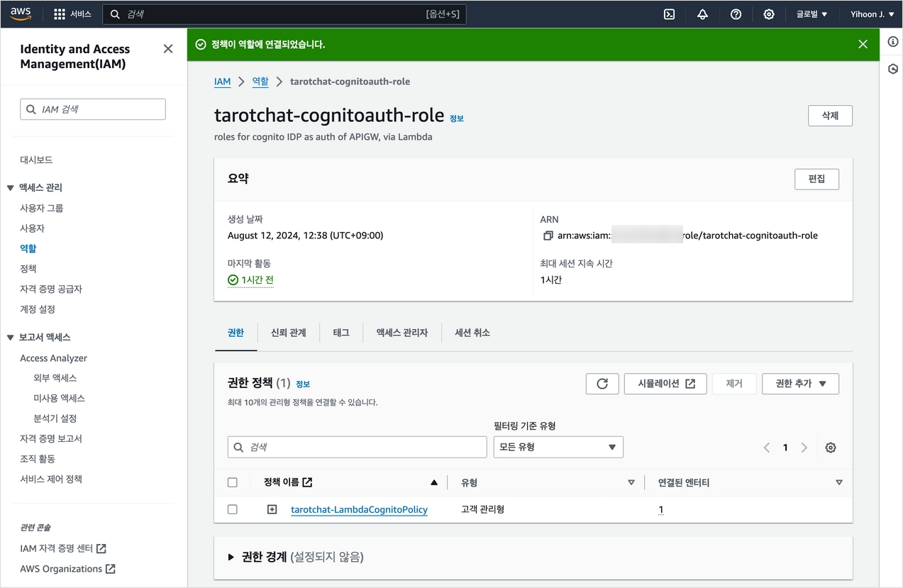Image resolution: width=903 pixels, height=588 pixels.
Task: Open the AWS home logo
Action: (21, 13)
